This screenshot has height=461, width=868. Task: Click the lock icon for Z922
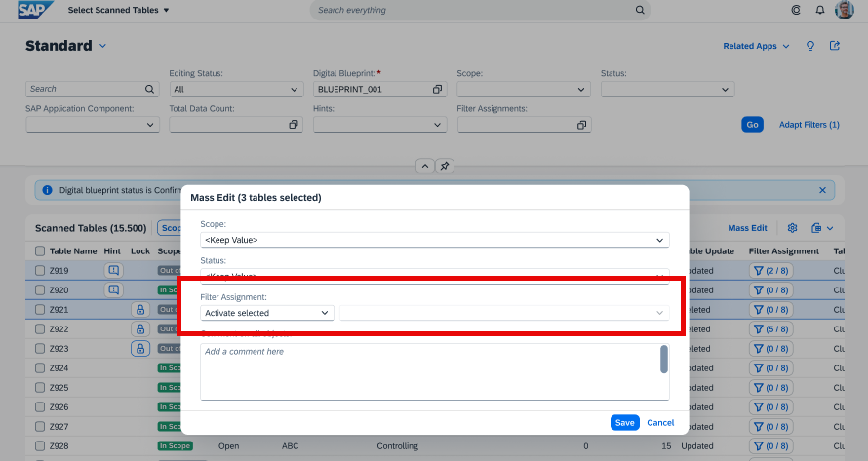(x=139, y=328)
